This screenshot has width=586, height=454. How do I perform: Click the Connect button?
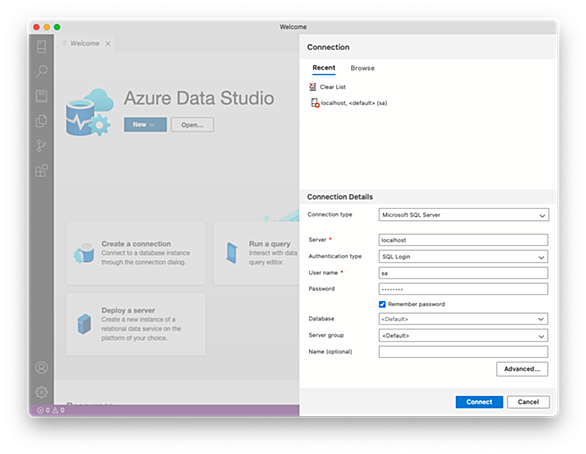(x=479, y=402)
